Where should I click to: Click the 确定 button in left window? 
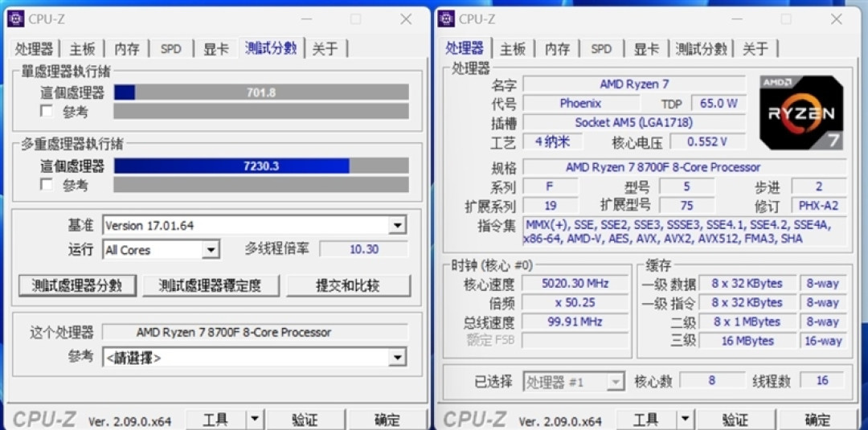(x=387, y=420)
